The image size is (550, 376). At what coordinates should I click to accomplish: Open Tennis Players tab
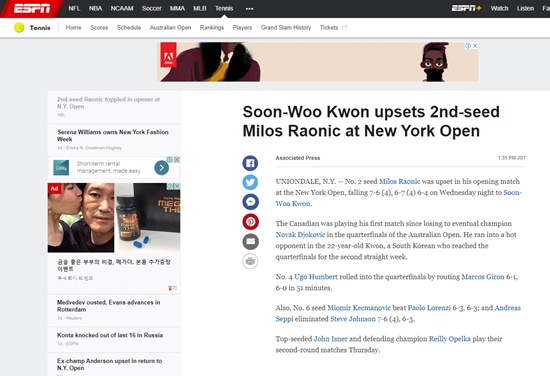click(242, 27)
